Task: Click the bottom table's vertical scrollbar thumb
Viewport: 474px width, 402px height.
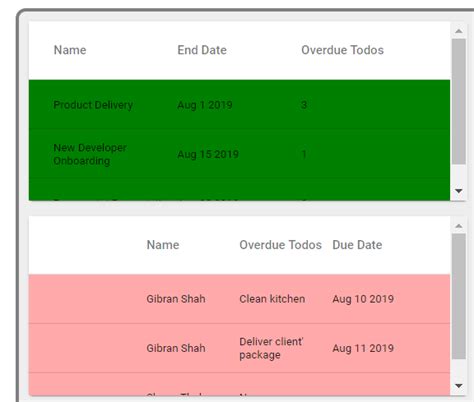Action: pos(459,296)
